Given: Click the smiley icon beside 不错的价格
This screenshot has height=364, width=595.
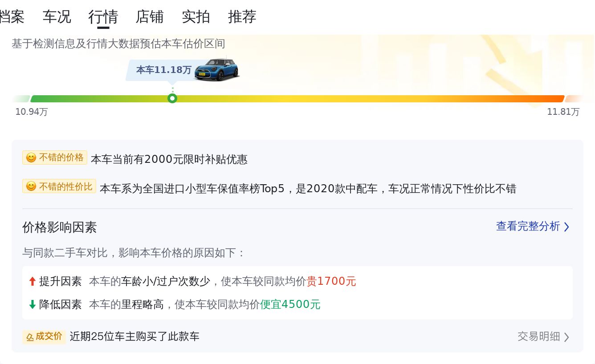Looking at the screenshot, I should [x=31, y=158].
